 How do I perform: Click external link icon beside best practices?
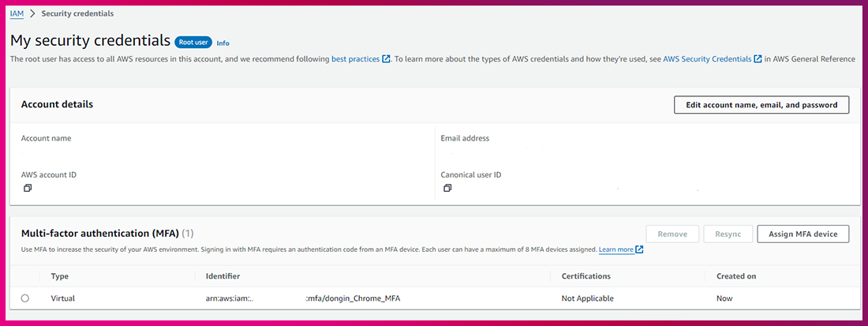coord(386,59)
